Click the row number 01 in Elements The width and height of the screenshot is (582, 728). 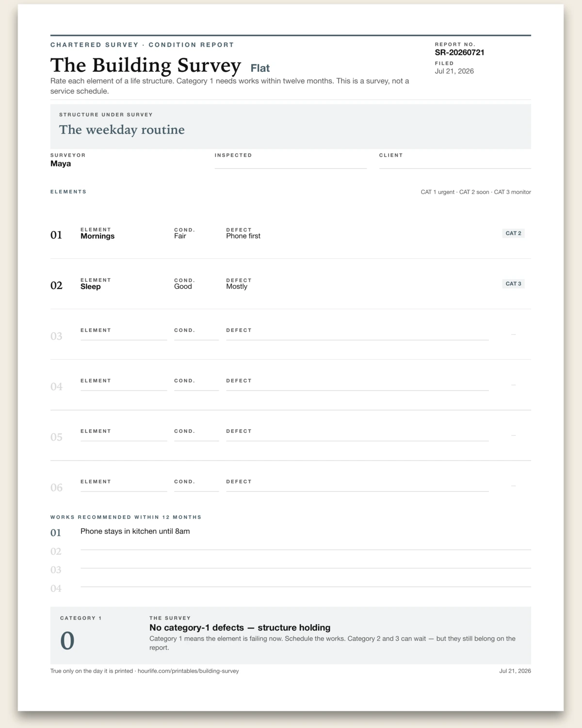tap(56, 235)
